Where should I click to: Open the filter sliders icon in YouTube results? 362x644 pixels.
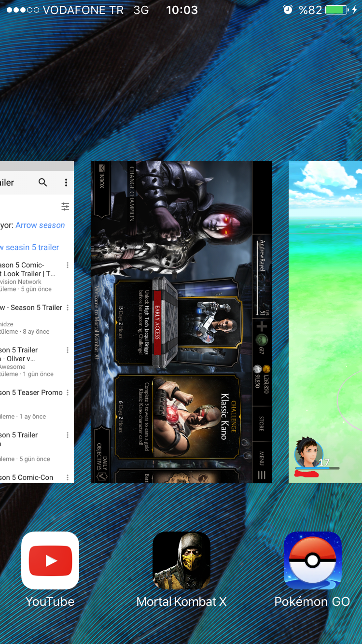(65, 207)
